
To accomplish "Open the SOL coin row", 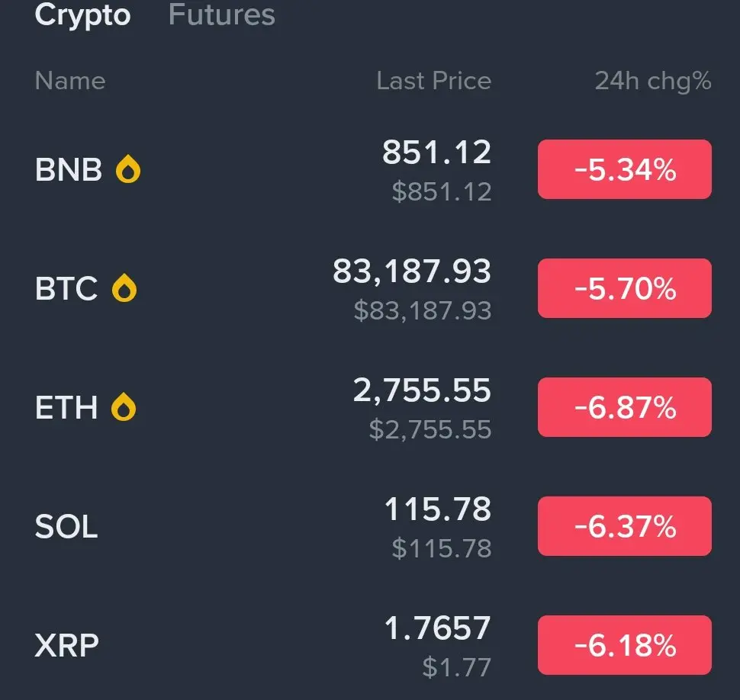I will 66,527.
